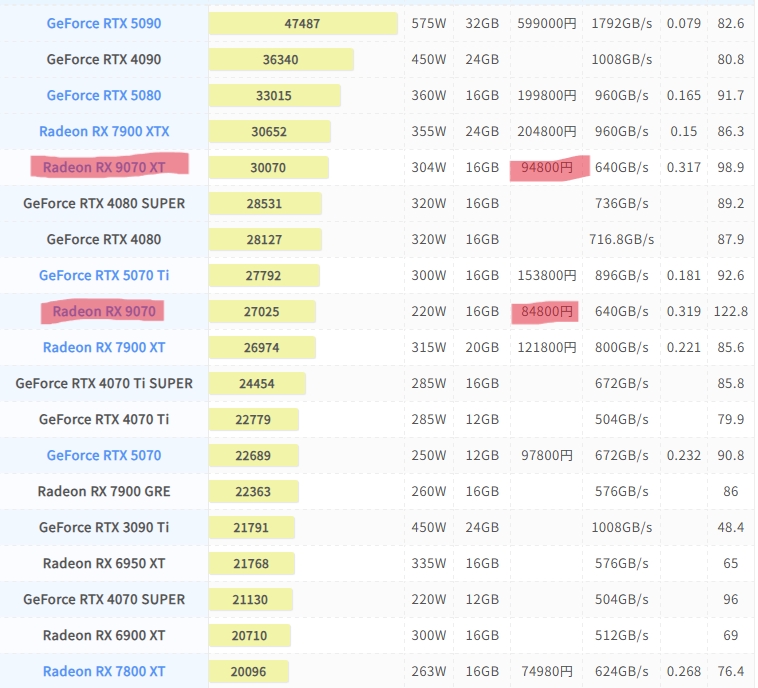This screenshot has width=758, height=688.
Task: Click the 28531 score bar
Action: click(265, 204)
